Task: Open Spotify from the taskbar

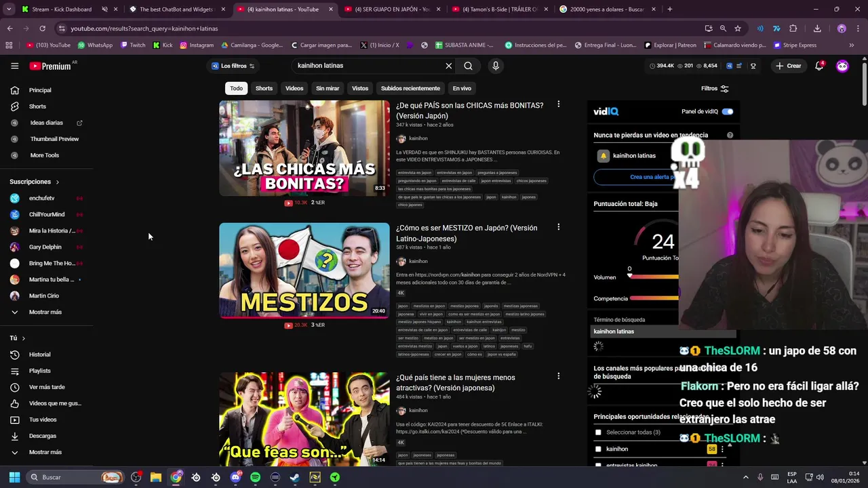Action: [x=255, y=477]
